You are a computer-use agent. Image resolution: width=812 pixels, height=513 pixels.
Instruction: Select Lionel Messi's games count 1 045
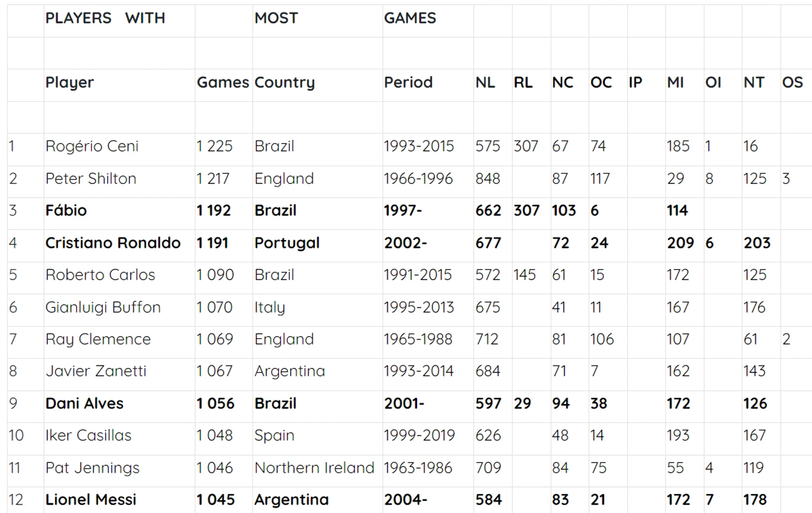tap(224, 500)
